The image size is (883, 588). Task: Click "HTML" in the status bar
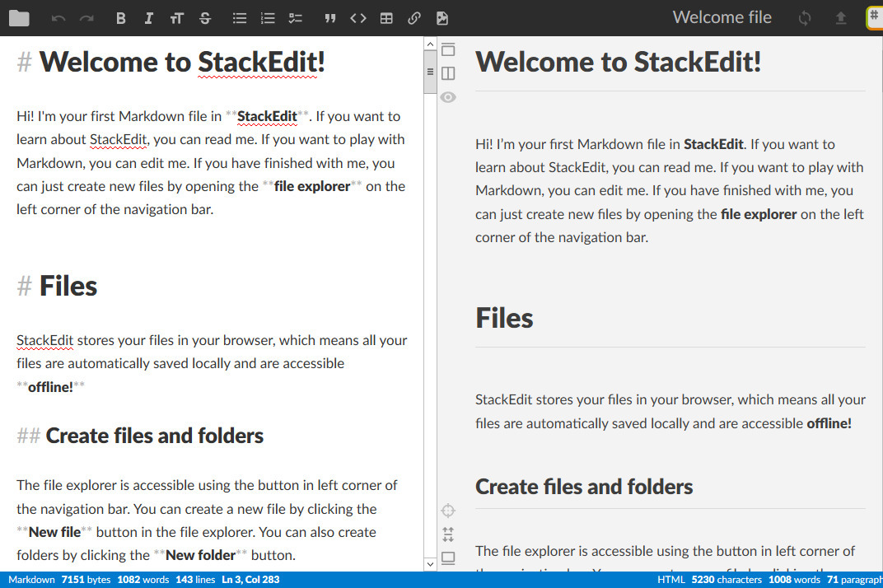pyautogui.click(x=671, y=580)
